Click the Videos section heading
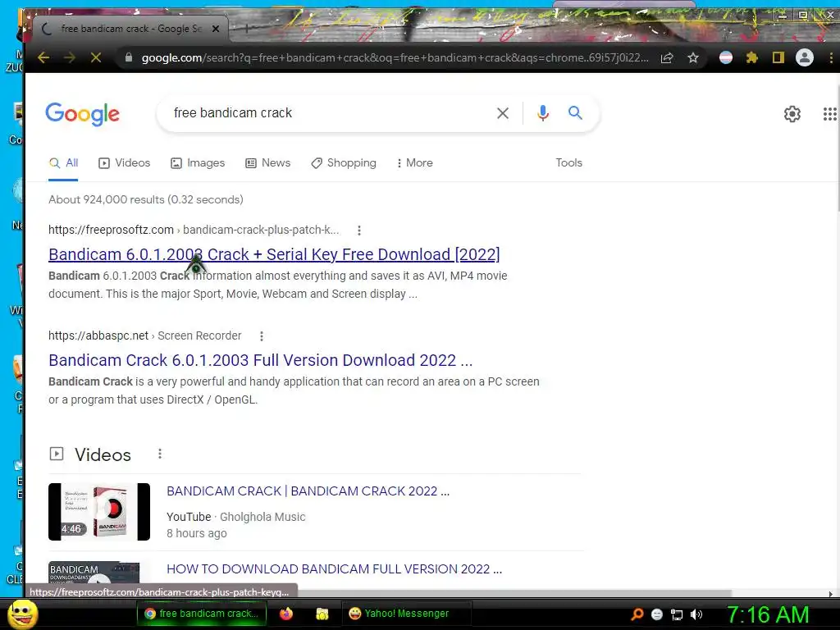Viewport: 840px width, 630px height. (x=103, y=454)
